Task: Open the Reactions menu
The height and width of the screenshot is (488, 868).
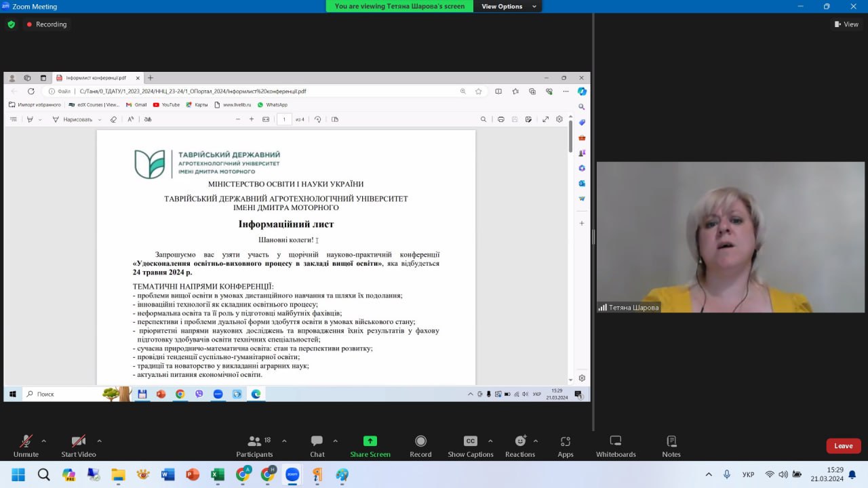Action: tap(520, 446)
